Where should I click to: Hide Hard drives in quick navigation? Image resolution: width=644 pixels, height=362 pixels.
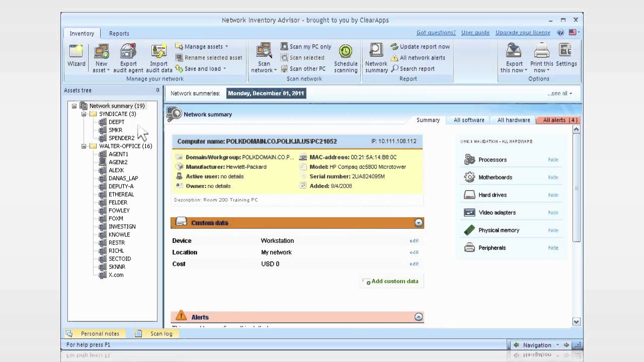[553, 195]
